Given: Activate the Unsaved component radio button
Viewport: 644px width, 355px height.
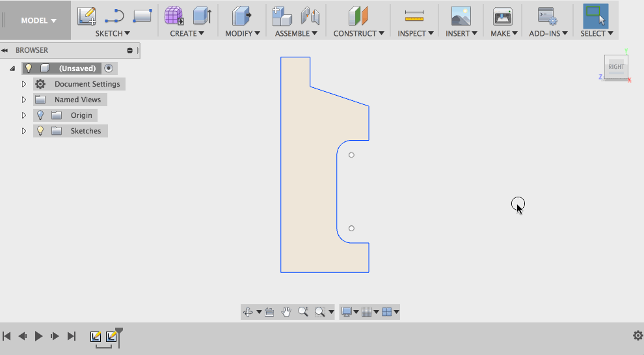Looking at the screenshot, I should click(x=109, y=68).
